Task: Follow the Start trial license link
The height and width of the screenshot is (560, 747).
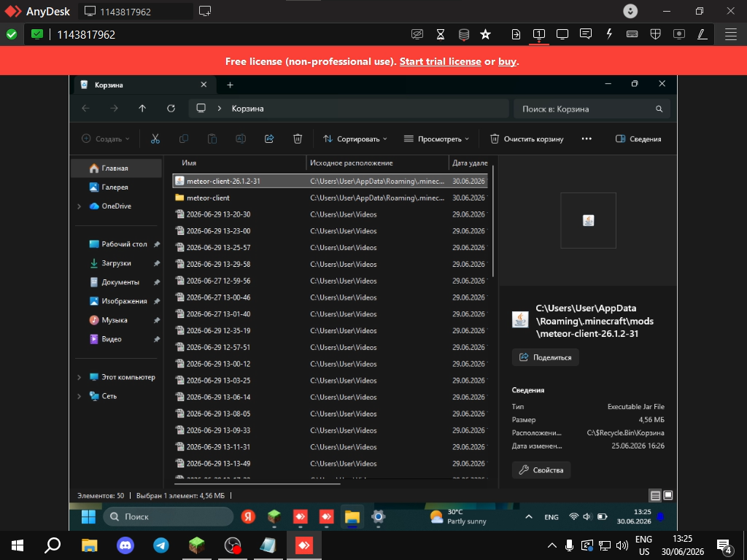Action: coord(440,61)
